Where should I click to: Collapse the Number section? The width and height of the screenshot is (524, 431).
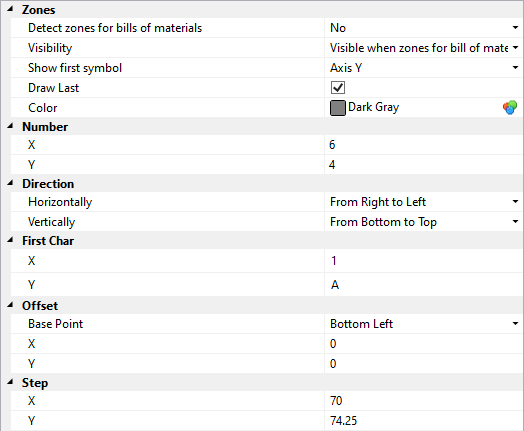(10, 126)
